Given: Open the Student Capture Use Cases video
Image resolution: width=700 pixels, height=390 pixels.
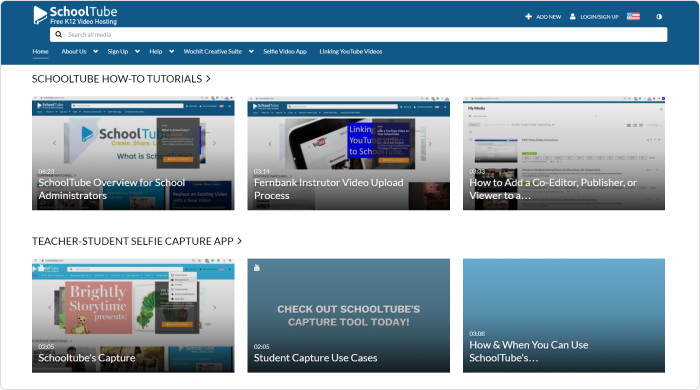Looking at the screenshot, I should [349, 315].
